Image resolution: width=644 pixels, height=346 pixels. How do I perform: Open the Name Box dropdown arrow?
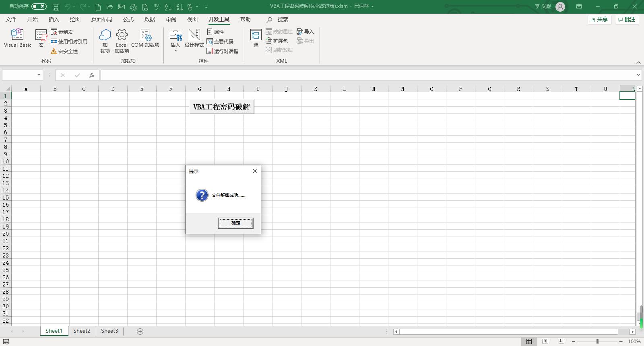[x=39, y=75]
